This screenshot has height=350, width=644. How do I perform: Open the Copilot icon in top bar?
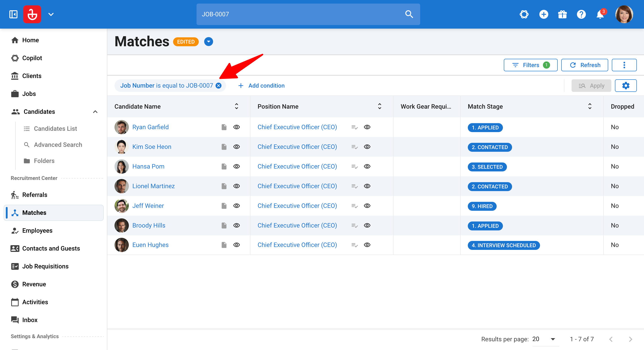(524, 14)
